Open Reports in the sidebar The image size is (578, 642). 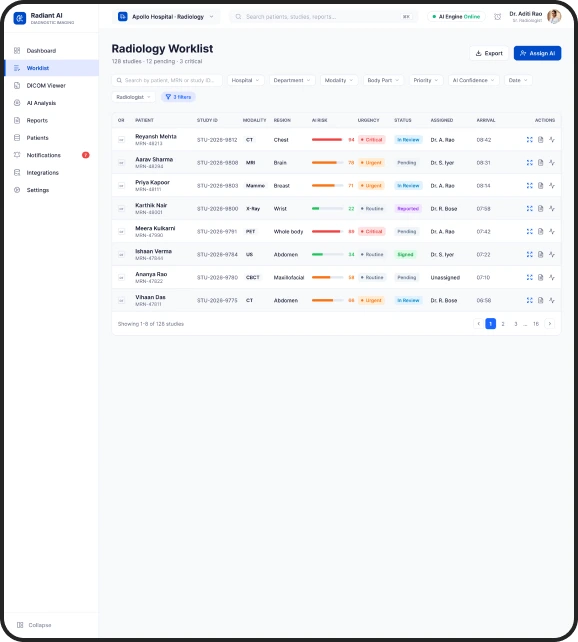[52, 120]
